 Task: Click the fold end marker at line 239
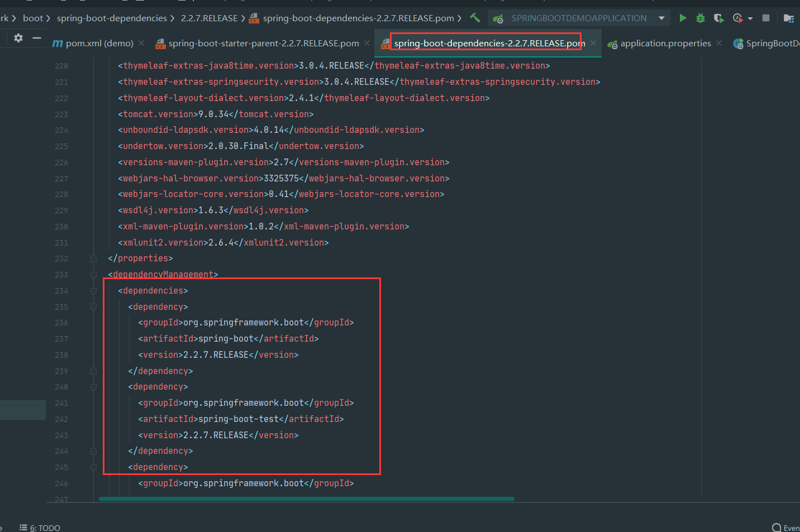click(x=93, y=371)
